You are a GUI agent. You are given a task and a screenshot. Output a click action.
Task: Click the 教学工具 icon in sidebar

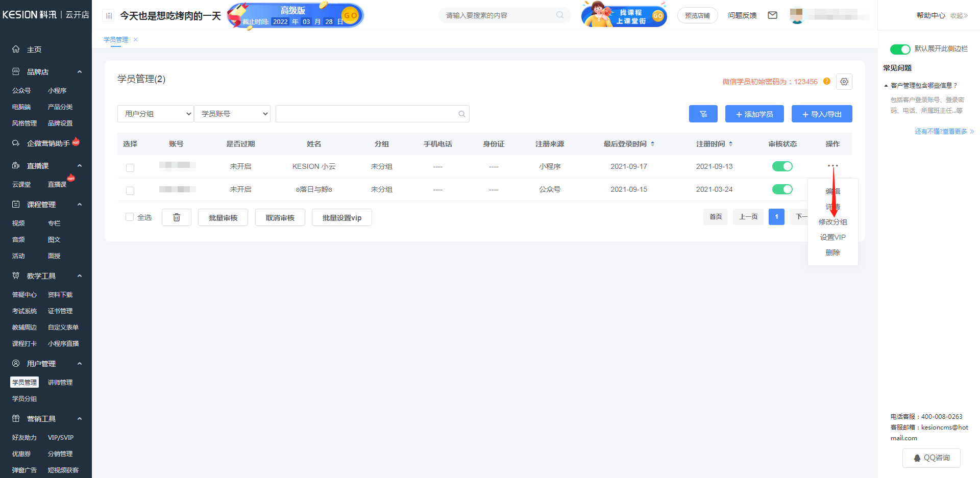coord(16,275)
